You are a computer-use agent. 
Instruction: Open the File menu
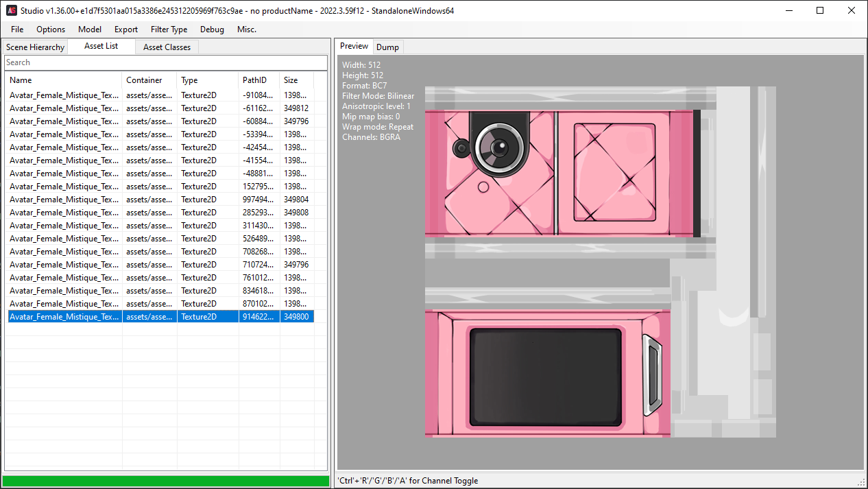(17, 29)
